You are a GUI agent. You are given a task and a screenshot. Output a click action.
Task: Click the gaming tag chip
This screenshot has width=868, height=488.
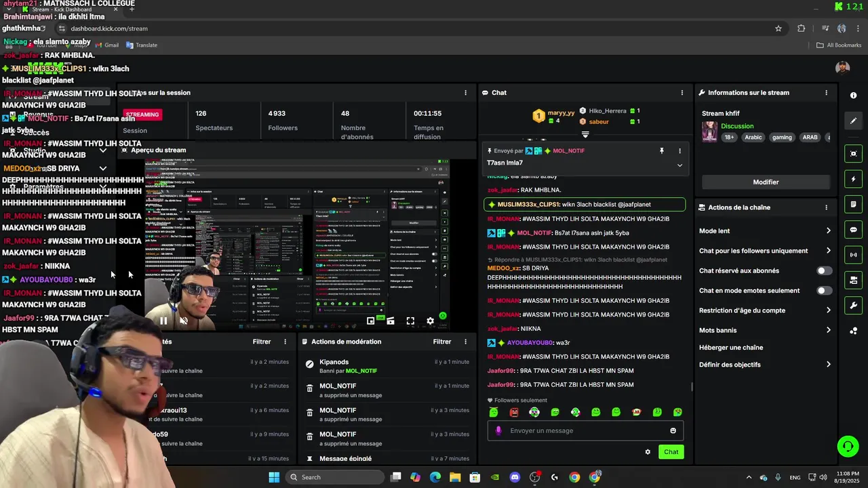coord(782,138)
